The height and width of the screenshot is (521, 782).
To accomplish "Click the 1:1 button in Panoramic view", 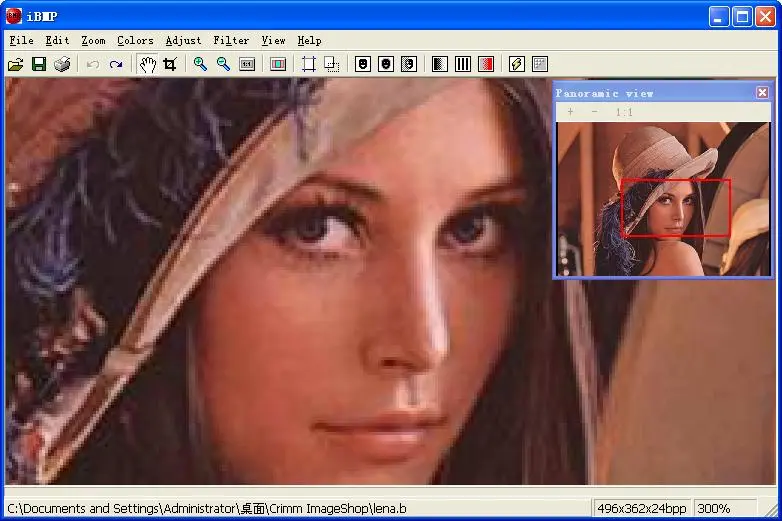I will pyautogui.click(x=624, y=112).
